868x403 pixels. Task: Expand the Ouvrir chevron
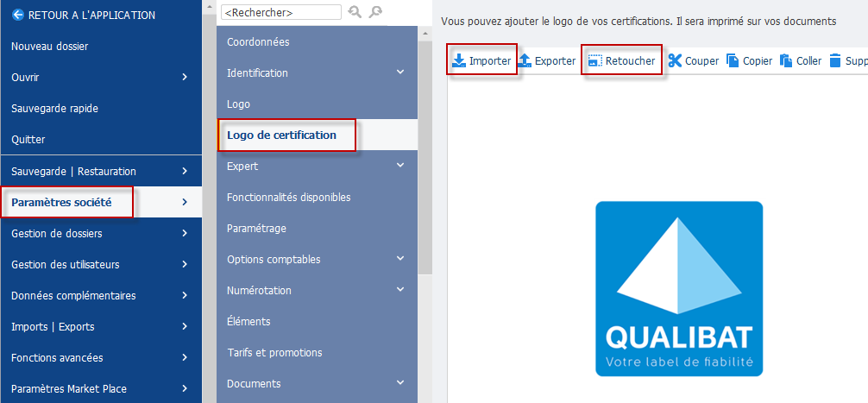pos(186,77)
